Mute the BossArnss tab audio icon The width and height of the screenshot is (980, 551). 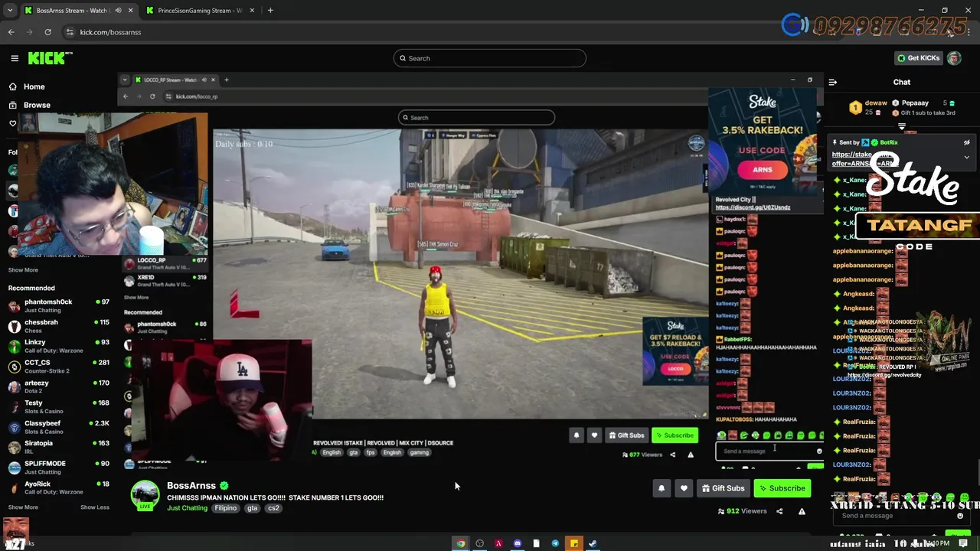click(118, 11)
